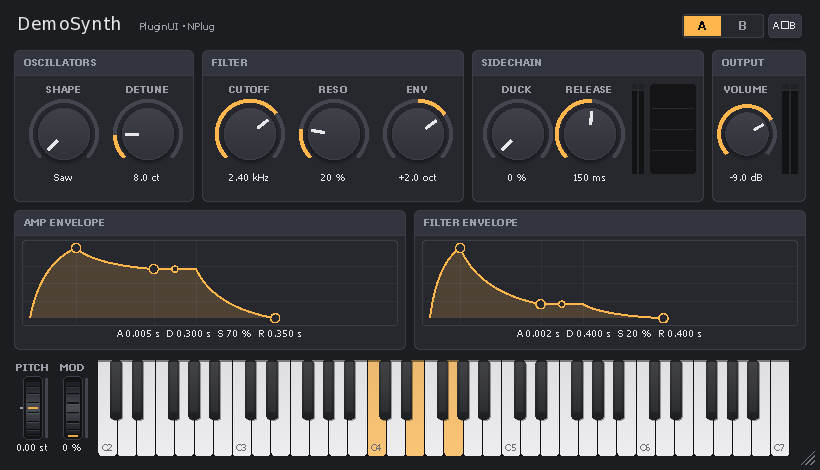820x470 pixels.
Task: Click the 2.40 kHz cutoff value
Action: [x=248, y=178]
